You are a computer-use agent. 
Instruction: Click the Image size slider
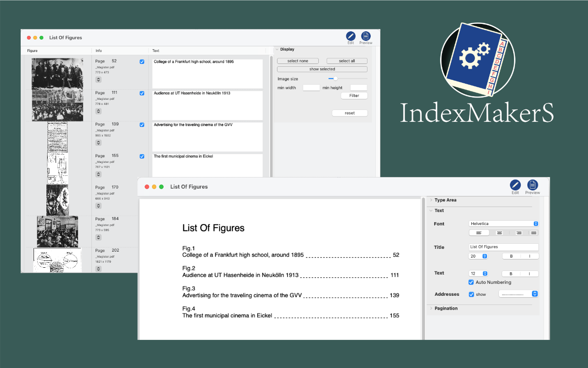point(348,79)
